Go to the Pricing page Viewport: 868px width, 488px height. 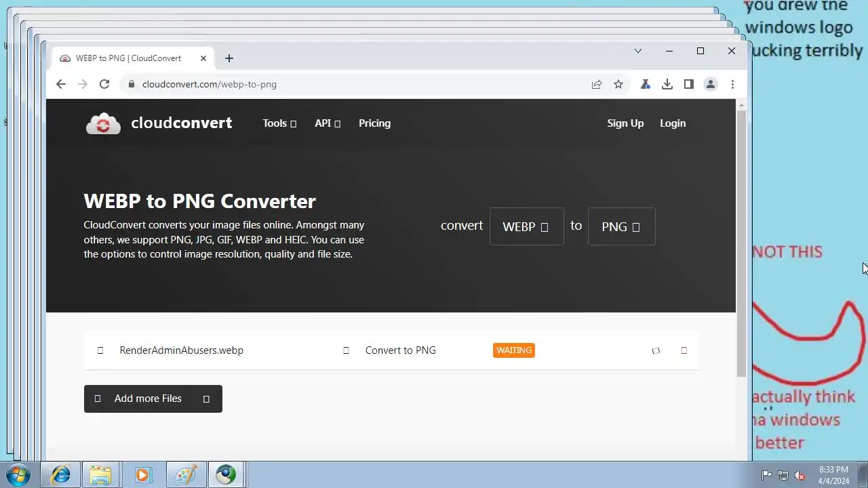[x=374, y=123]
